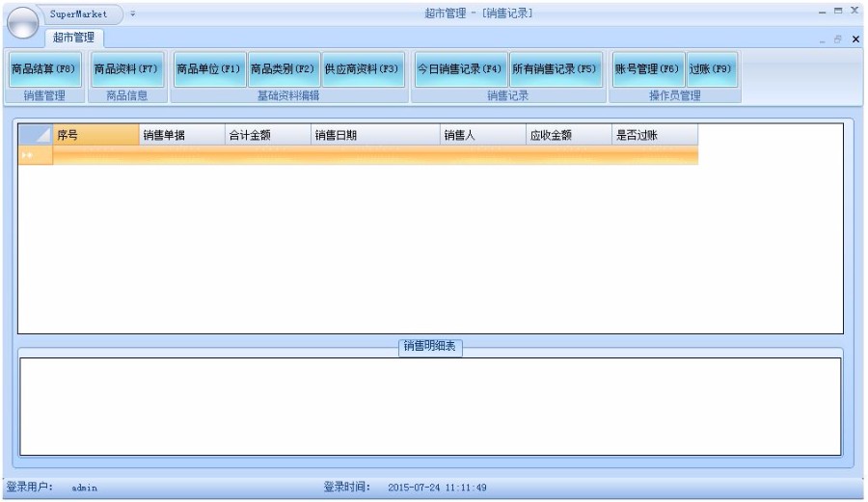Image resolution: width=868 pixels, height=502 pixels.
Task: Sort by 销售单据 column header
Action: (x=182, y=135)
